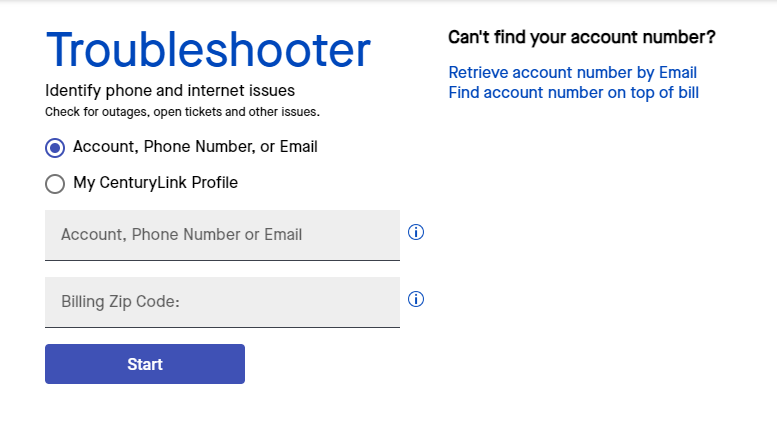This screenshot has height=434, width=777.
Task: Click the My CenturyLink Profile option label text
Action: pyautogui.click(x=155, y=183)
